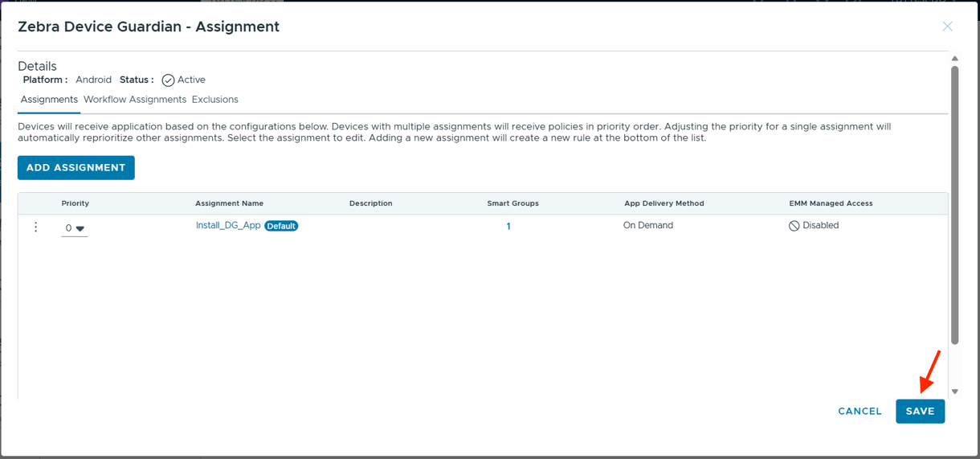Open the Exclusions tab
The width and height of the screenshot is (980, 459).
click(x=214, y=100)
